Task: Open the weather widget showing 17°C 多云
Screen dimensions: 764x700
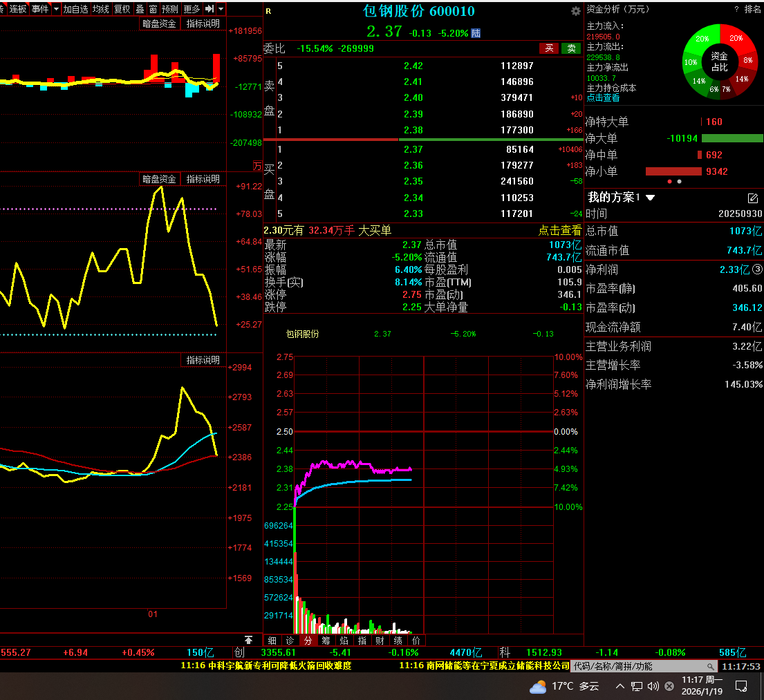Action: point(564,686)
